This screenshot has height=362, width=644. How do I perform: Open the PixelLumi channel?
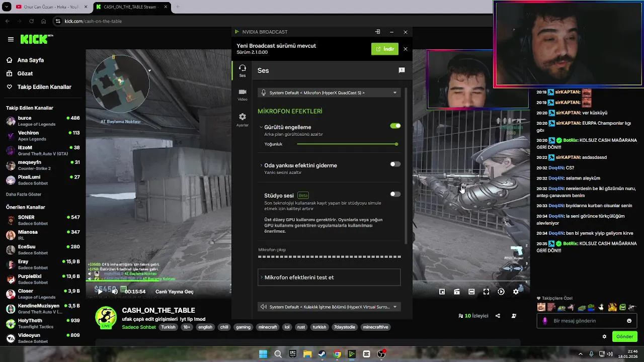click(x=43, y=180)
